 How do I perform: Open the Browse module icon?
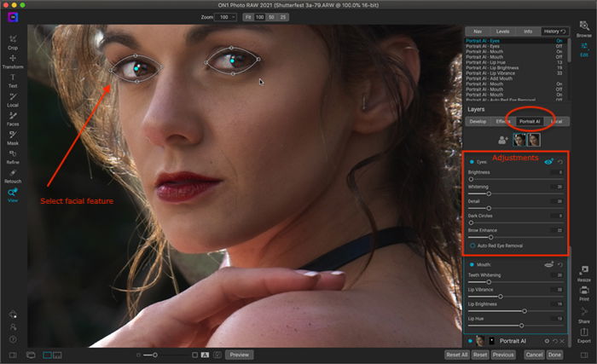pos(583,29)
